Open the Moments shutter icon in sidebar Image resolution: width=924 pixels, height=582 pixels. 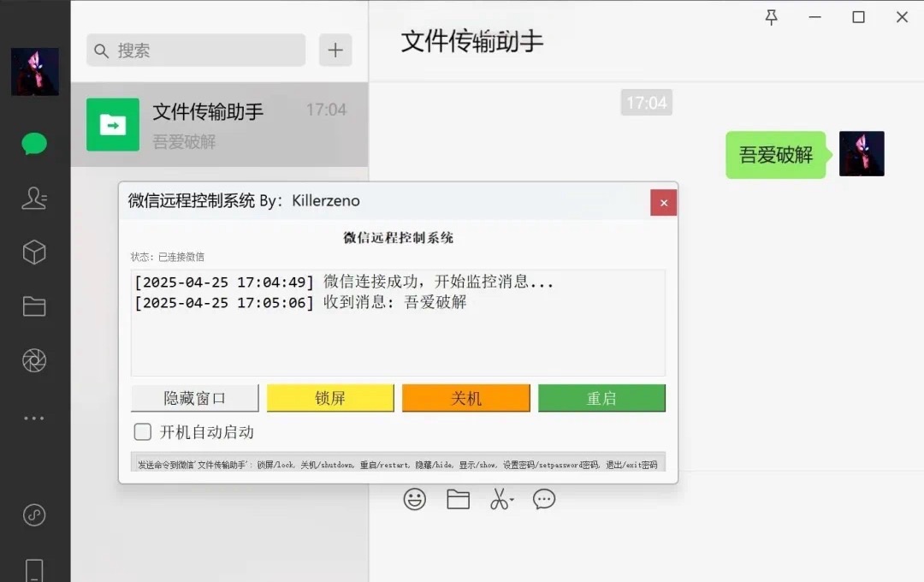34,360
